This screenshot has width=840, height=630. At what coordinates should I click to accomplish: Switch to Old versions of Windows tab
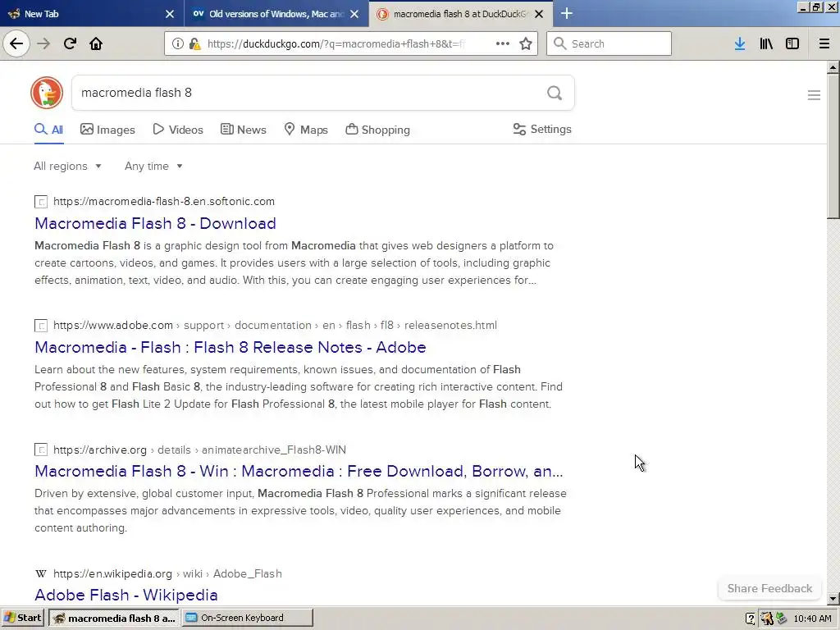pos(276,14)
